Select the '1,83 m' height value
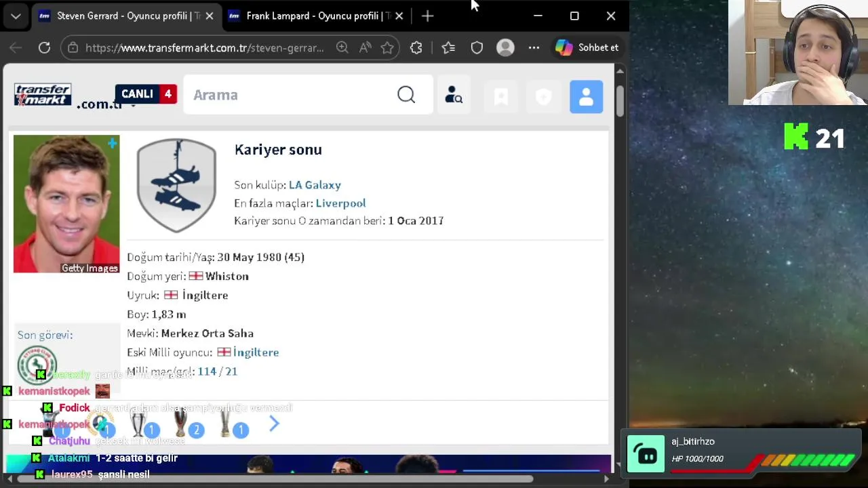 pos(169,314)
